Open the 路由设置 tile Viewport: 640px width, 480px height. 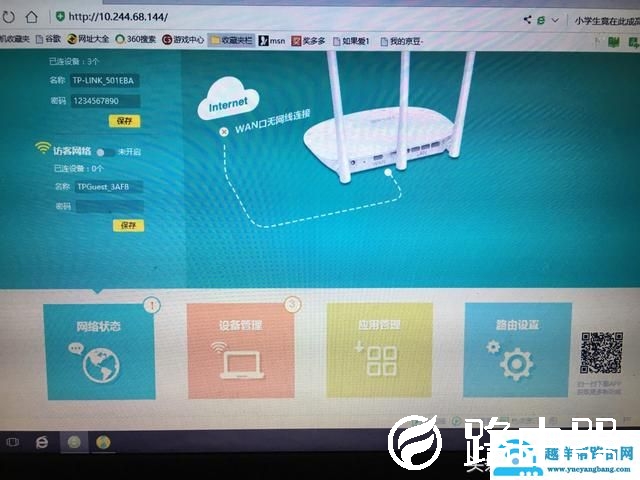click(517, 350)
